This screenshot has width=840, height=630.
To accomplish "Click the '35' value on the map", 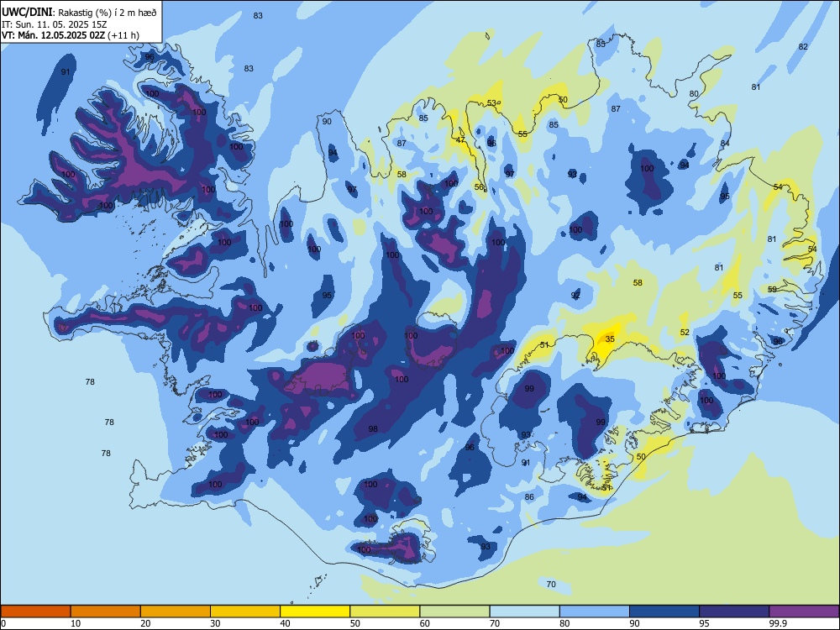I will (x=610, y=339).
